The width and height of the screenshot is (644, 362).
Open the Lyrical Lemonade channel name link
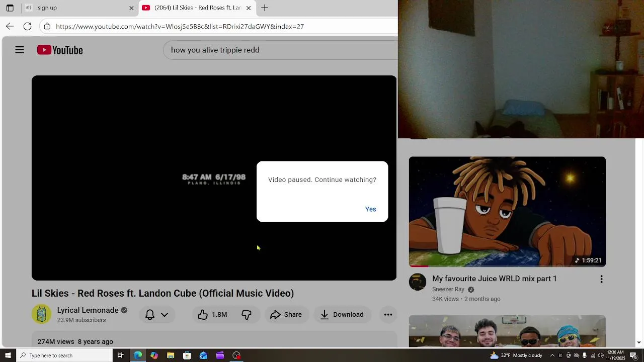click(x=88, y=310)
